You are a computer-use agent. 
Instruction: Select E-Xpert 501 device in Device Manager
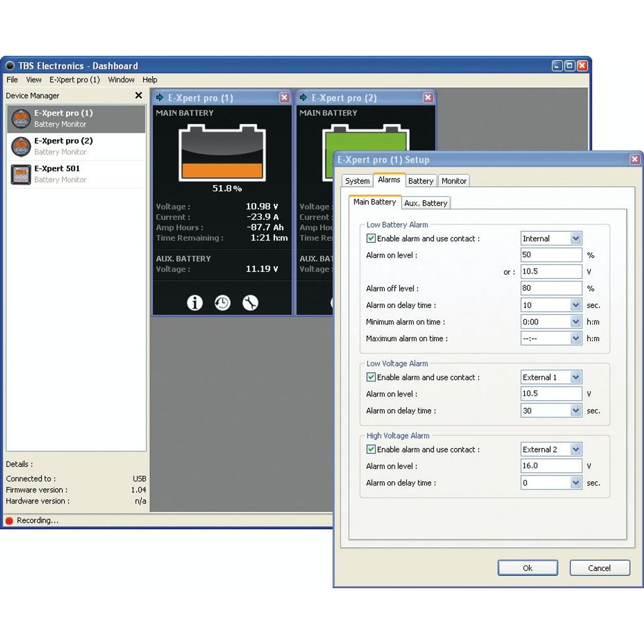pos(76,174)
